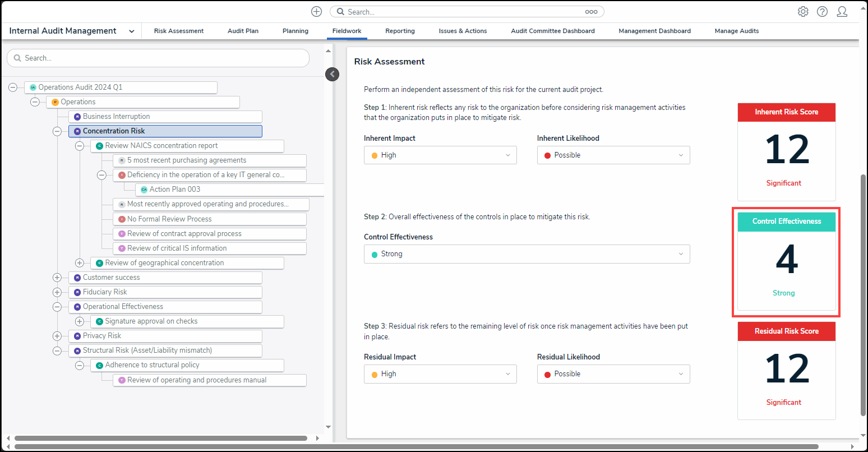
Task: Click the plus create-new icon
Action: [316, 12]
